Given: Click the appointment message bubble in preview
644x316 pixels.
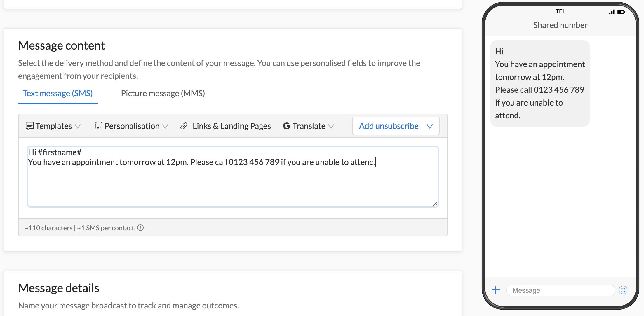Looking at the screenshot, I should [x=539, y=83].
